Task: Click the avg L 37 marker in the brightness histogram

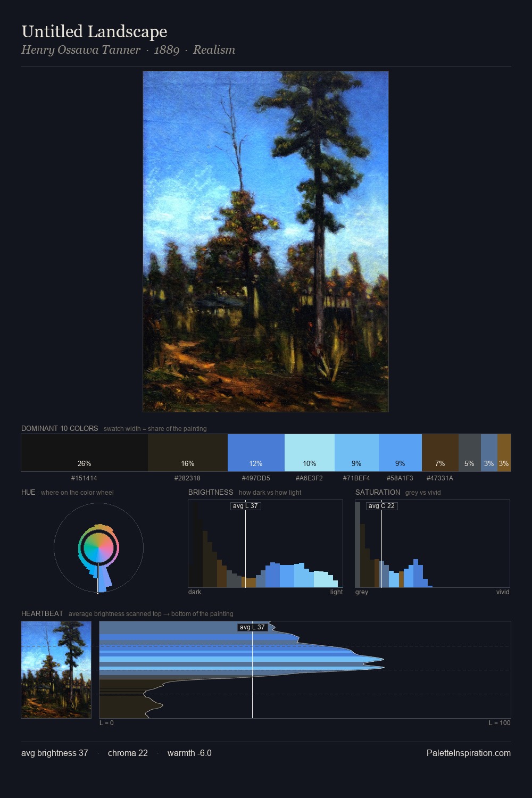Action: pos(245,506)
